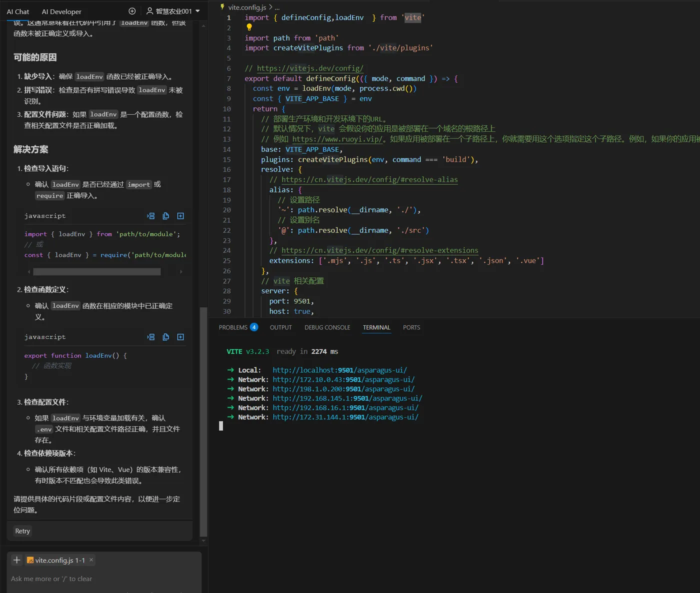The image size is (700, 593).
Task: Click the terminal cursor block
Action: tap(221, 426)
